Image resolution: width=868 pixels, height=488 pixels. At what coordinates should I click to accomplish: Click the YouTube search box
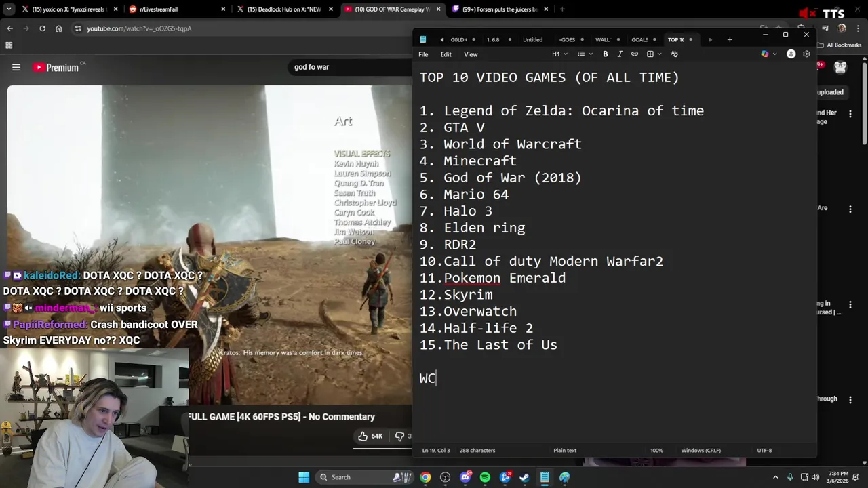349,67
